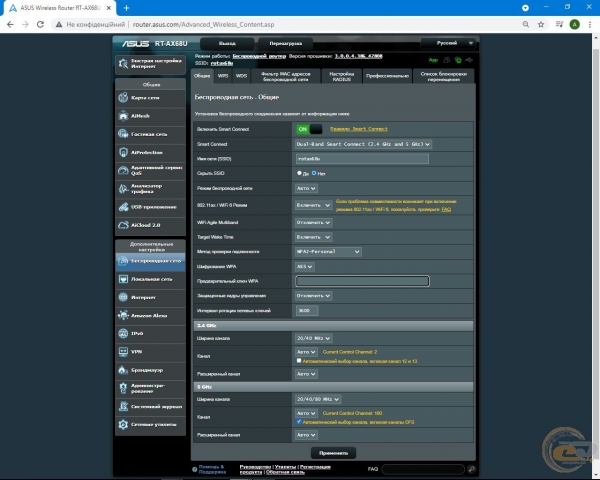Switch to the WPS tab

[223, 76]
